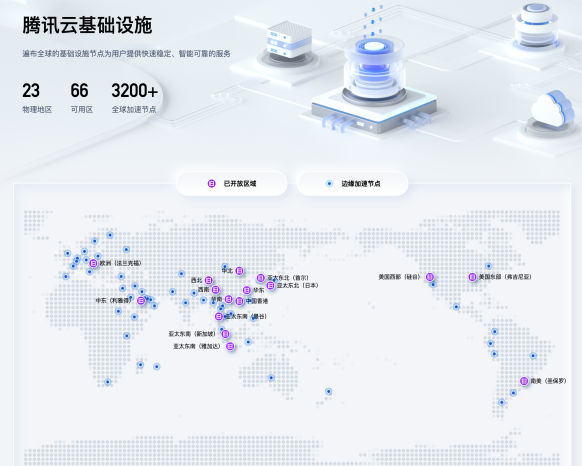The width and height of the screenshot is (582, 466).
Task: Select the edge node at southern Africa tip
Action: 108,382
